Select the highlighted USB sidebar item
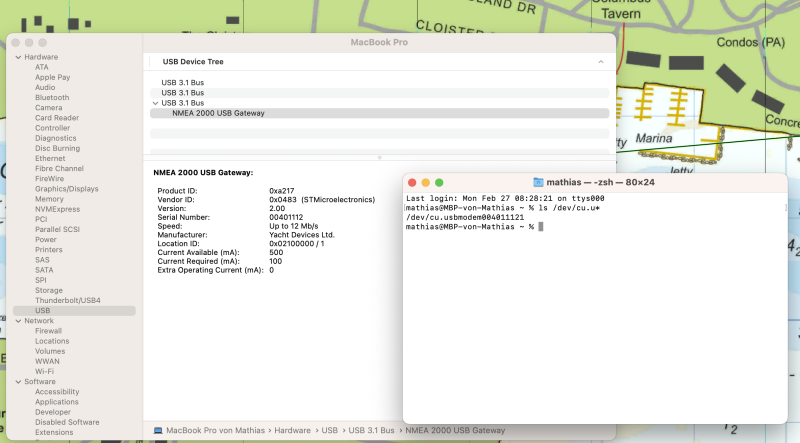Screen dimensions: 800x443 coord(74,311)
